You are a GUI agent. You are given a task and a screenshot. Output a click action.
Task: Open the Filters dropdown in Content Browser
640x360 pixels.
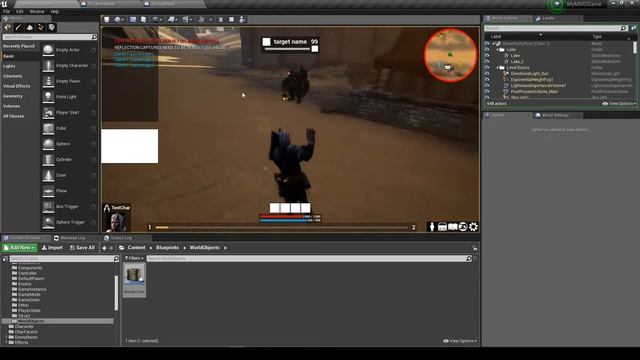click(134, 258)
